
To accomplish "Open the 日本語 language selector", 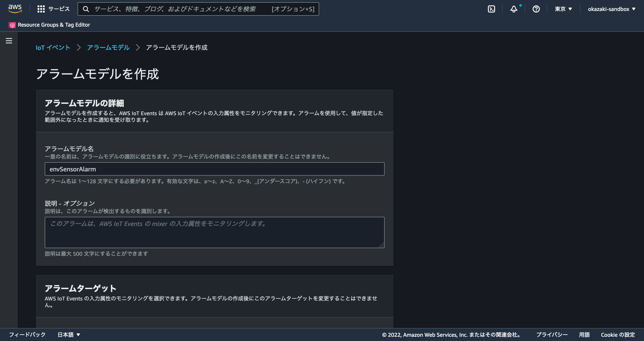I will (x=69, y=335).
